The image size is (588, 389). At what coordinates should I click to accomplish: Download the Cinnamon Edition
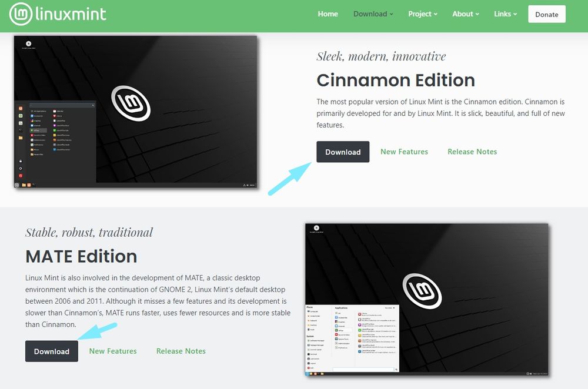(x=343, y=152)
